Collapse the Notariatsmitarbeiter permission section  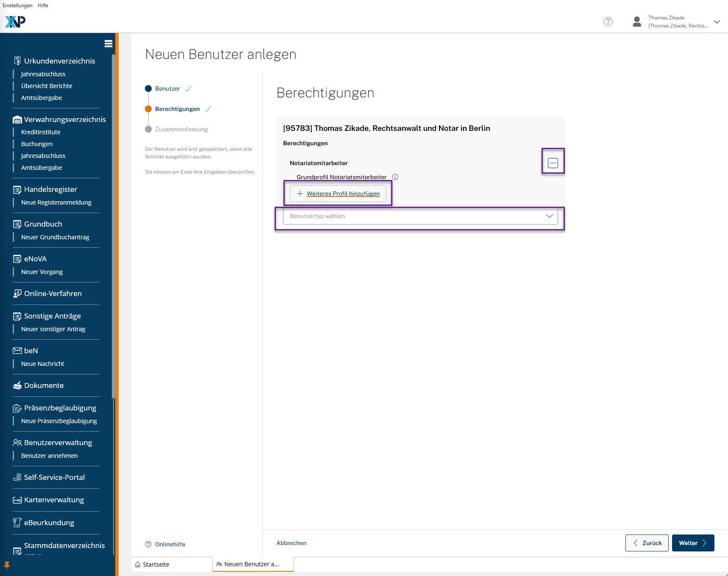tap(553, 163)
